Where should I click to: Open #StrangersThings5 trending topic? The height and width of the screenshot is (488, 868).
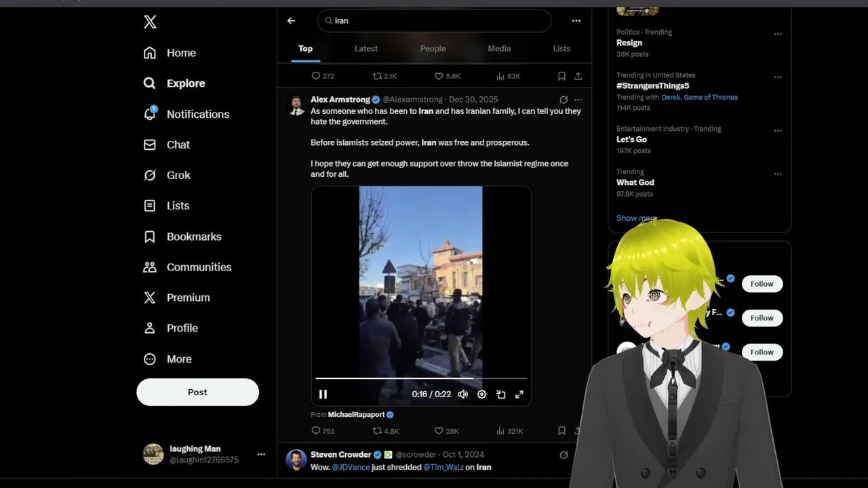[652, 86]
